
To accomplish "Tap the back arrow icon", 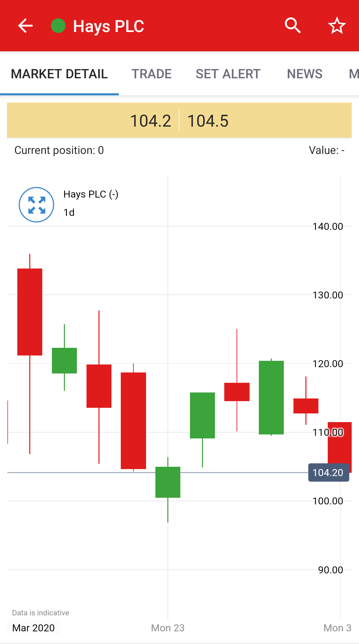I will (x=25, y=26).
